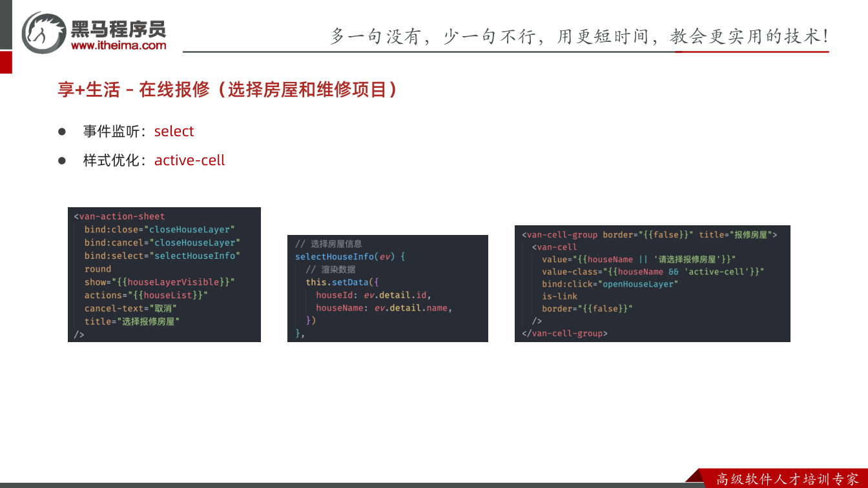Click the selectHouseInfo function code snippet
The height and width of the screenshot is (488, 868).
tap(387, 289)
